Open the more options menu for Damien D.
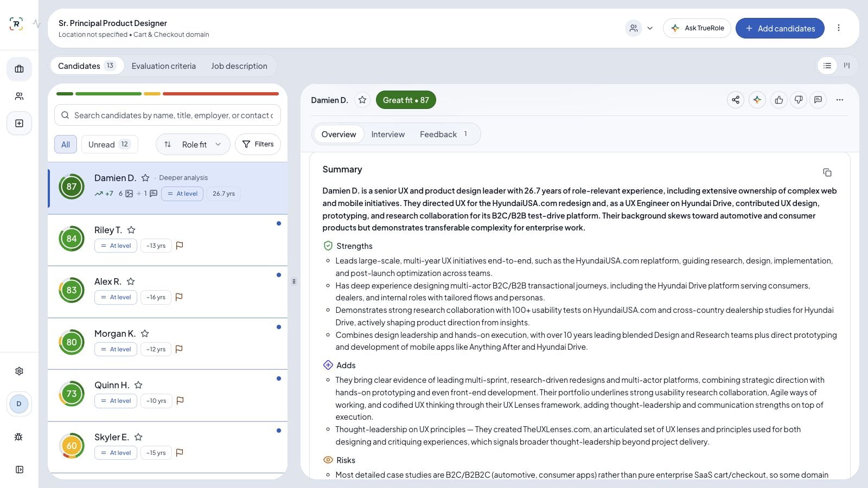Screen dimensions: 868x488 [x=839, y=100]
